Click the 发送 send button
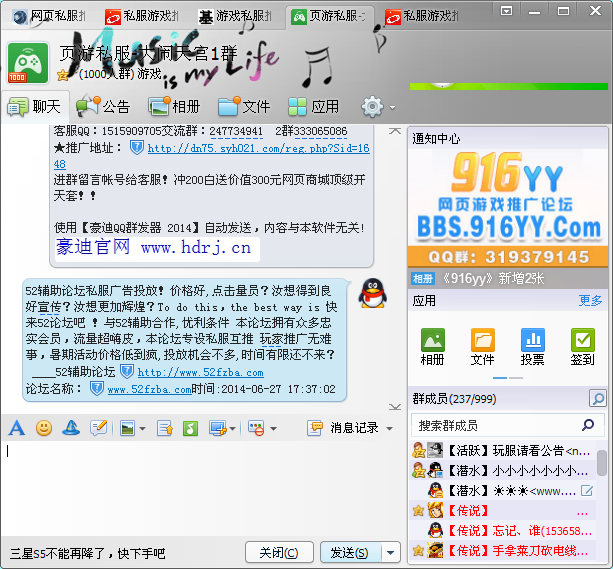 point(349,553)
